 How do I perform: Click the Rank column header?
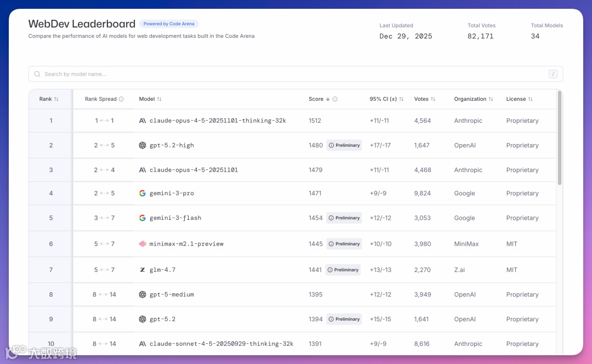(x=45, y=99)
